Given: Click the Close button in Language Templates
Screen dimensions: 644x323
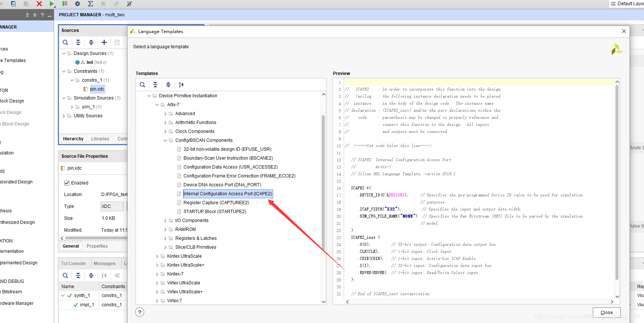Looking at the screenshot, I should tap(607, 312).
